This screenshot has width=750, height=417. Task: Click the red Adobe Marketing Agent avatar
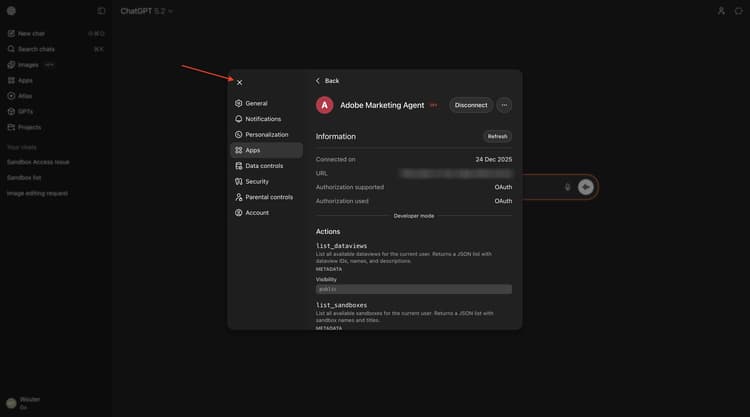pos(324,105)
